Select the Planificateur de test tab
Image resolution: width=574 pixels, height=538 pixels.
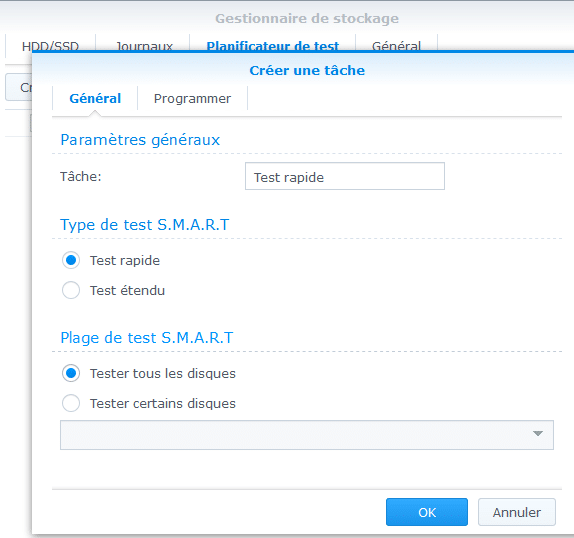273,45
